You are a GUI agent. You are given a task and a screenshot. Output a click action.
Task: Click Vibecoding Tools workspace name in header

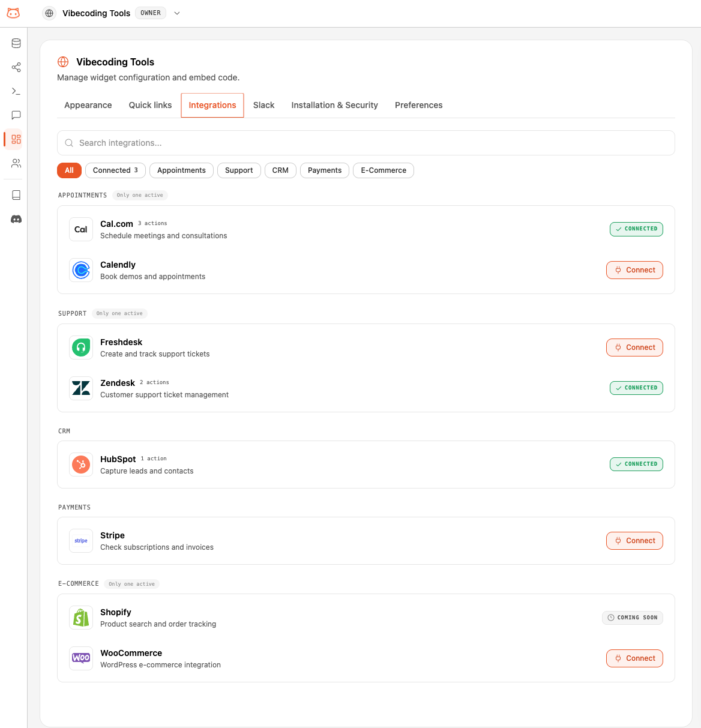[x=96, y=13]
